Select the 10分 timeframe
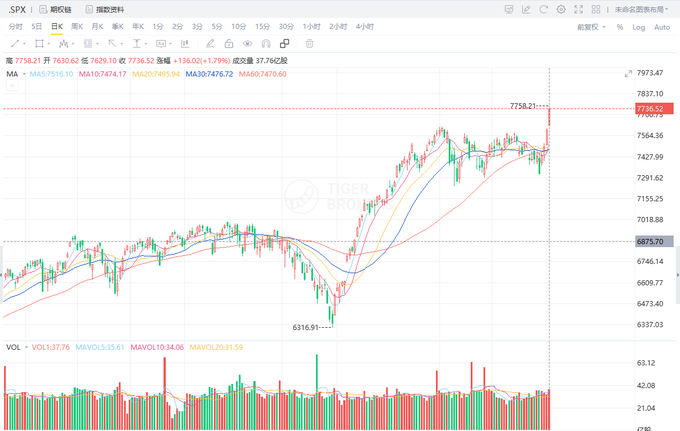Viewport: 680px width, 431px height. tap(239, 26)
